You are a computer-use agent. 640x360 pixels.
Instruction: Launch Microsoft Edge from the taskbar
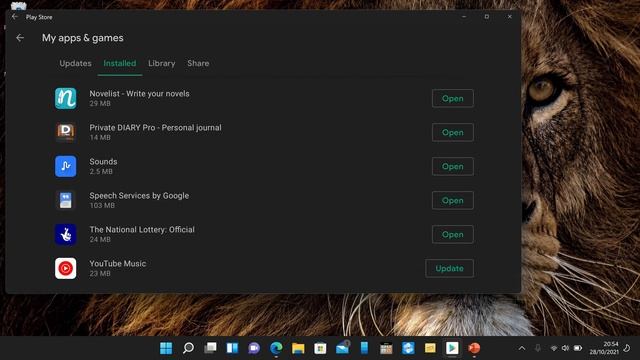[276, 348]
